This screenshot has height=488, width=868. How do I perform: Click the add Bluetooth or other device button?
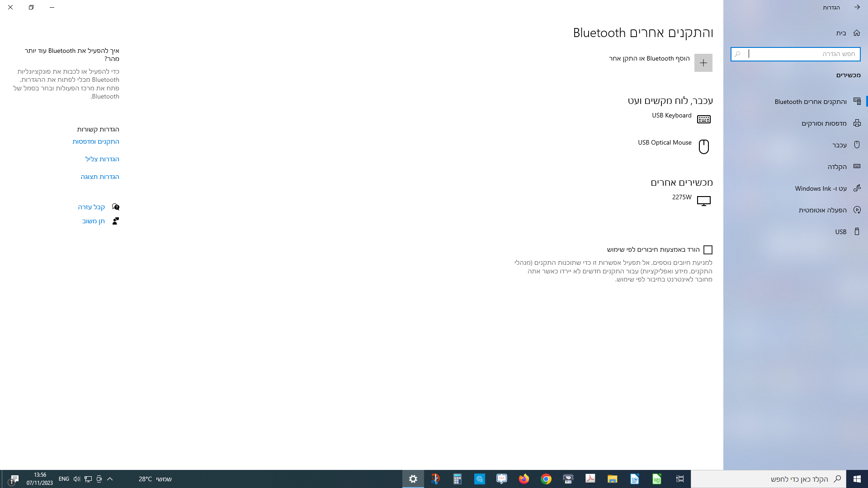click(x=703, y=63)
